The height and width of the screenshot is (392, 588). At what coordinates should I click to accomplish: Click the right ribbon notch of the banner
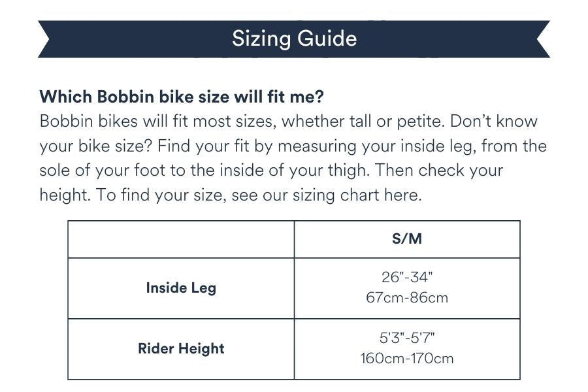tap(544, 39)
